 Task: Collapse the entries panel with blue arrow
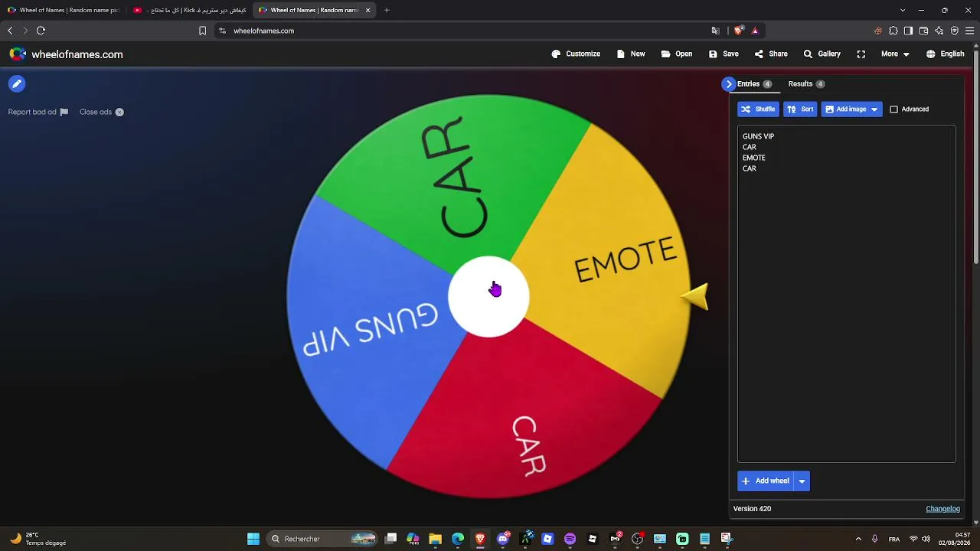click(x=729, y=84)
